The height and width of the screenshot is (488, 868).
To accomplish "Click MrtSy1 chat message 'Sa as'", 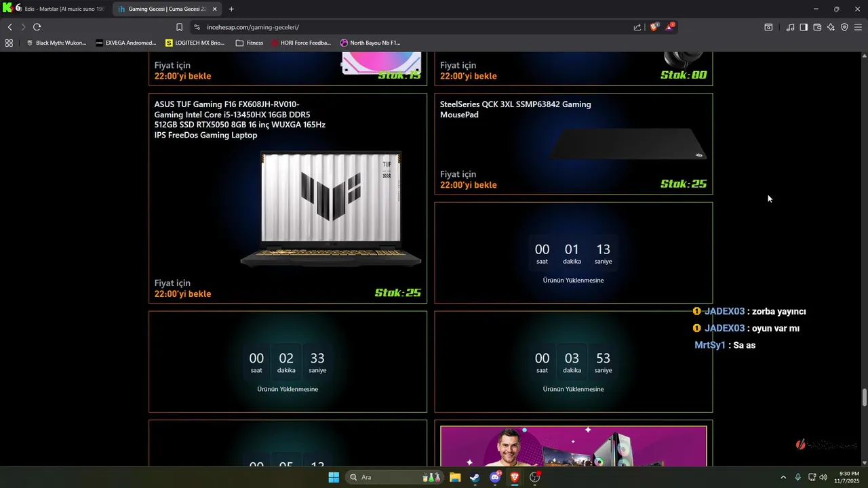I will tap(725, 345).
